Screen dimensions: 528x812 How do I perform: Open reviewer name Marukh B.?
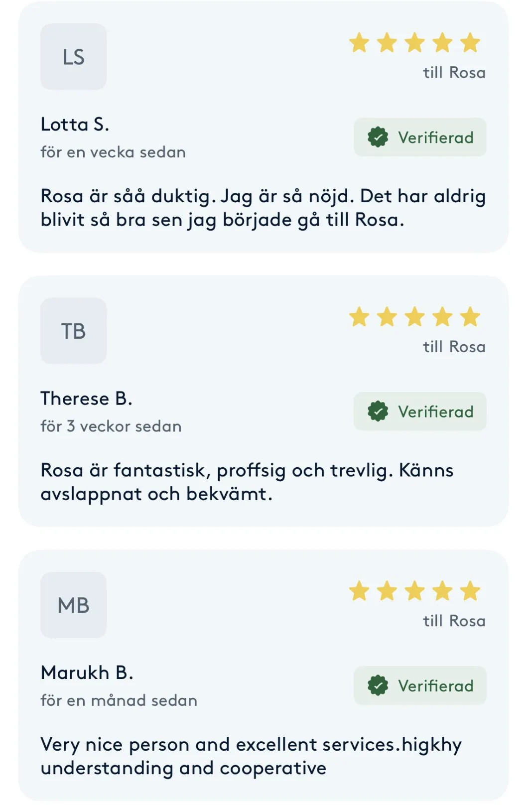tap(87, 673)
